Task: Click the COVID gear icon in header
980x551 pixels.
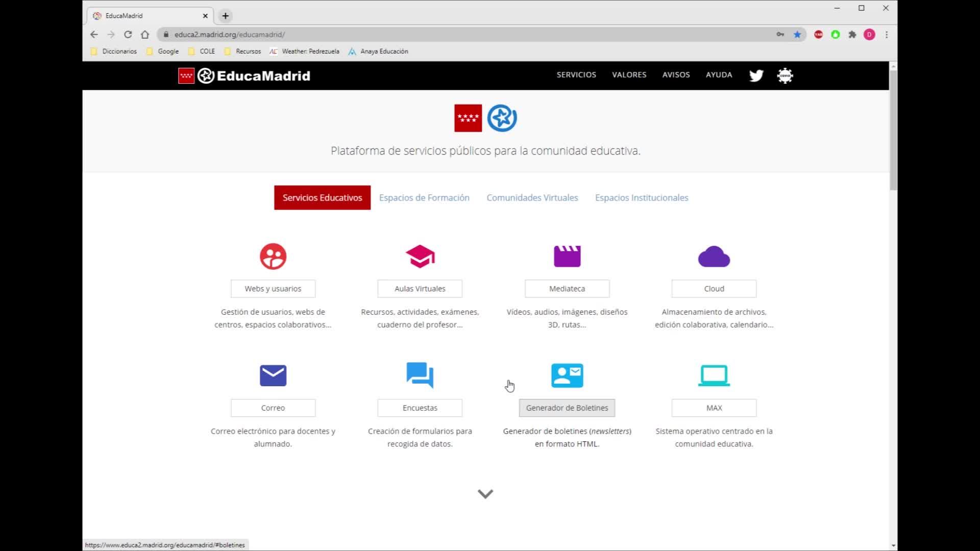Action: (785, 76)
